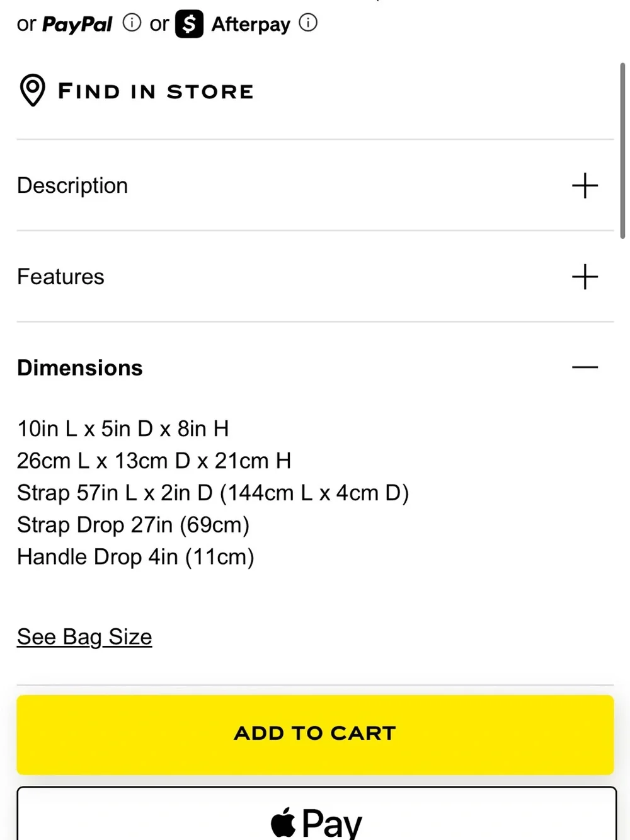Tap the Afterpay label text

pyautogui.click(x=251, y=25)
